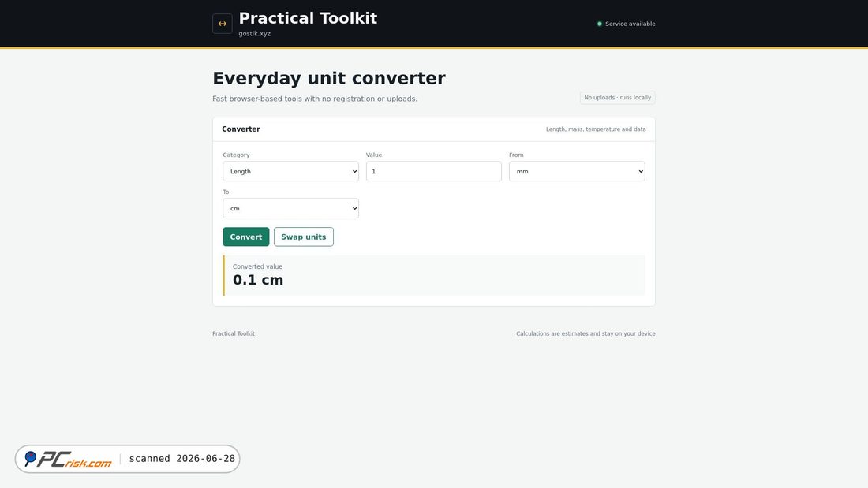Screen dimensions: 868x488
Task: Click the Everyday unit converter heading
Action: pyautogui.click(x=329, y=78)
